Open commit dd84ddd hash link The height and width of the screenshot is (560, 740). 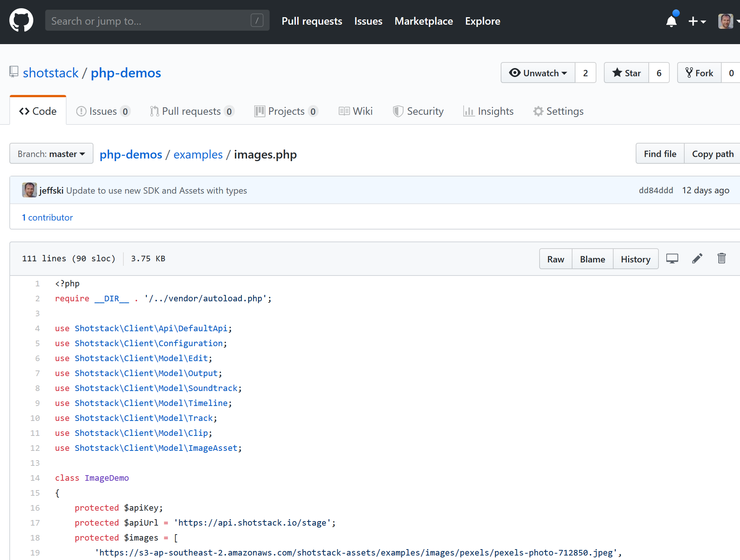(x=655, y=190)
